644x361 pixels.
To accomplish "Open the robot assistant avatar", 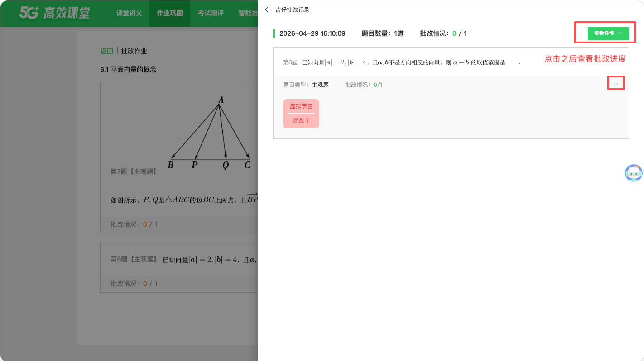I will (634, 173).
